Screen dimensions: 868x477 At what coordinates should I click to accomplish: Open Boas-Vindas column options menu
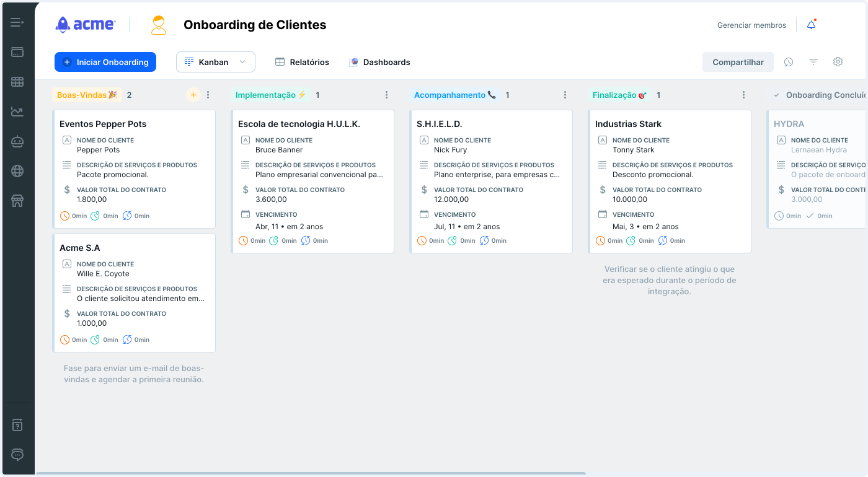[x=208, y=95]
